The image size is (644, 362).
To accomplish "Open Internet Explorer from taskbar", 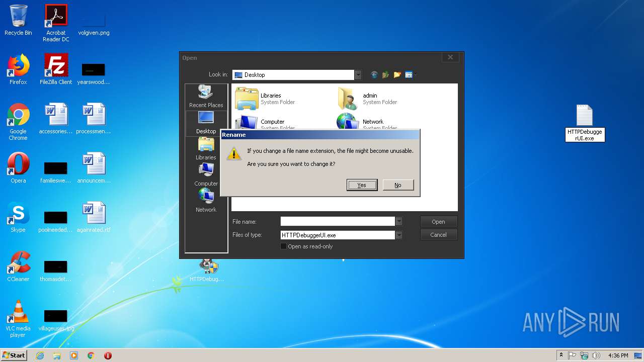I will pos(40,355).
